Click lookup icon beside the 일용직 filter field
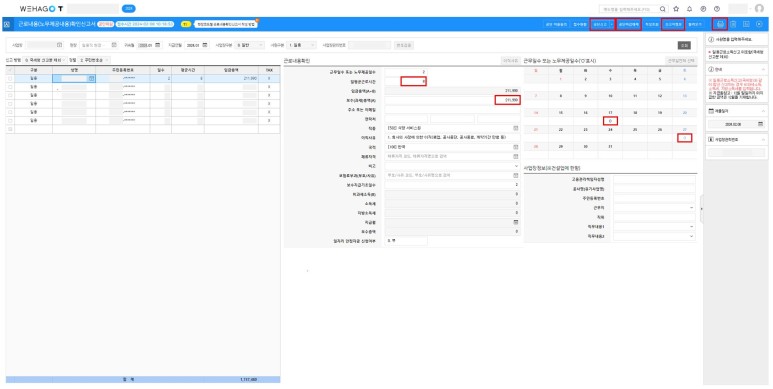The height and width of the screenshot is (389, 773). tap(114, 45)
